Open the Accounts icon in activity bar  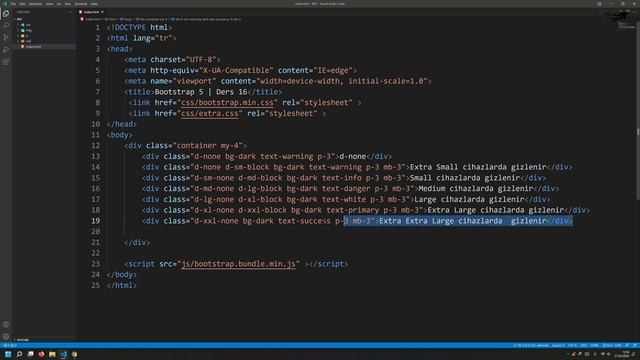(6, 325)
